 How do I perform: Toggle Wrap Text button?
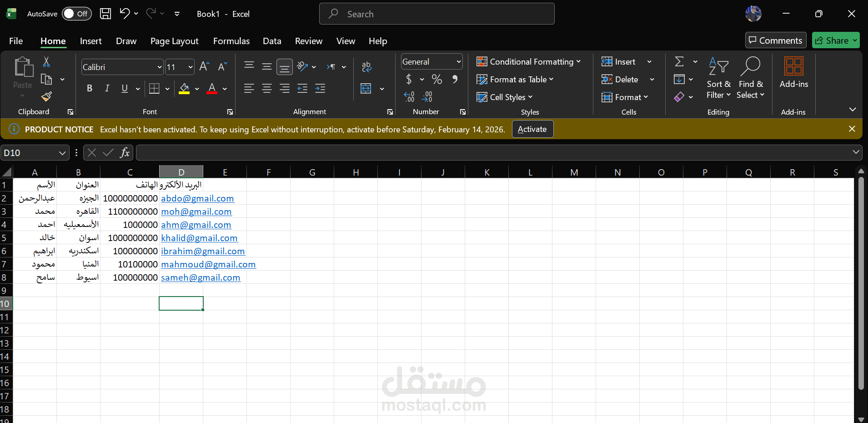[x=366, y=67]
